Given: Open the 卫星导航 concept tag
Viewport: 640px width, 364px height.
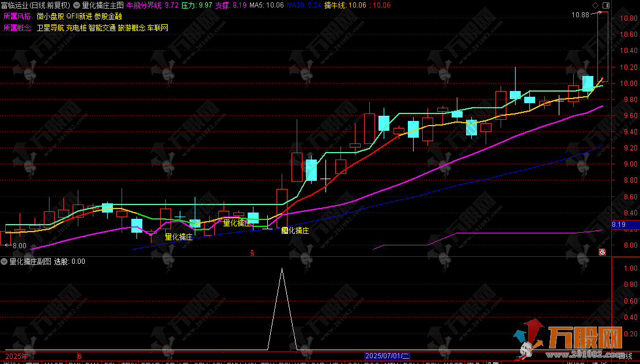Looking at the screenshot, I should (50, 28).
